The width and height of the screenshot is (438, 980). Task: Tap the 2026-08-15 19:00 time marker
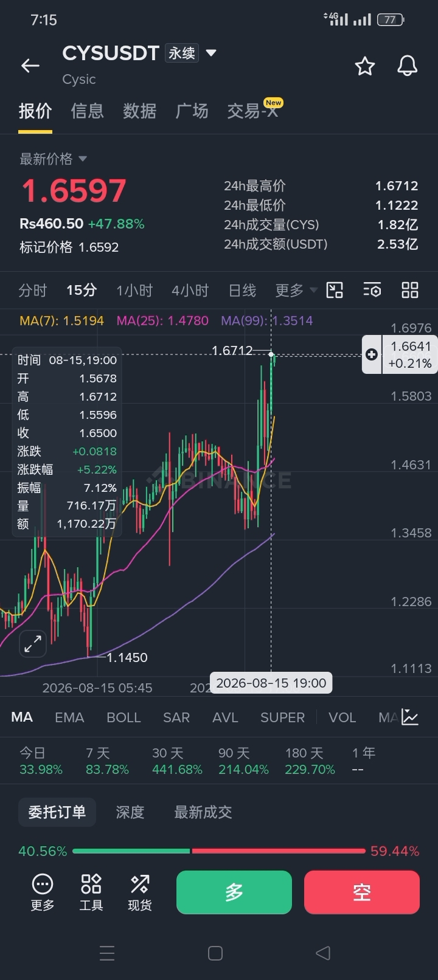tap(271, 683)
